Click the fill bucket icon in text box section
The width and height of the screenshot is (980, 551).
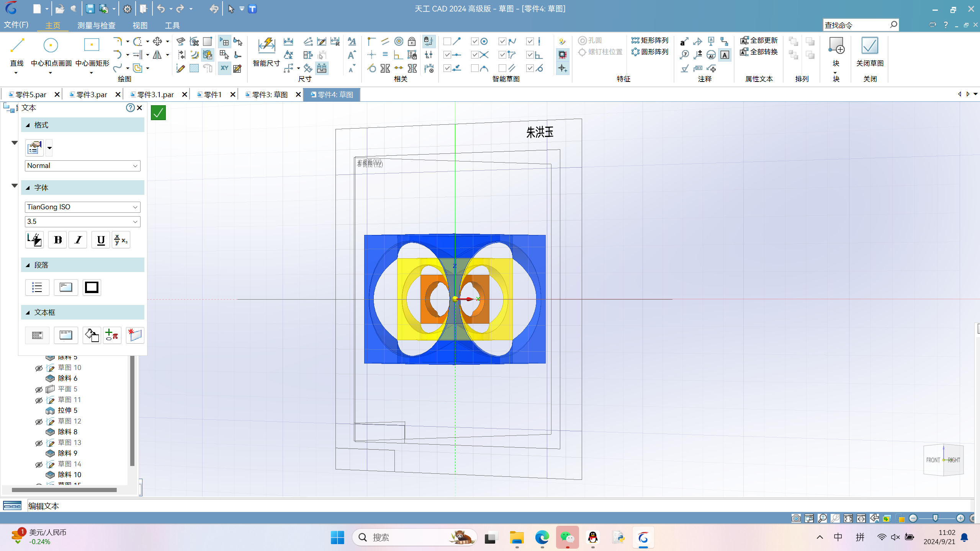pyautogui.click(x=92, y=335)
